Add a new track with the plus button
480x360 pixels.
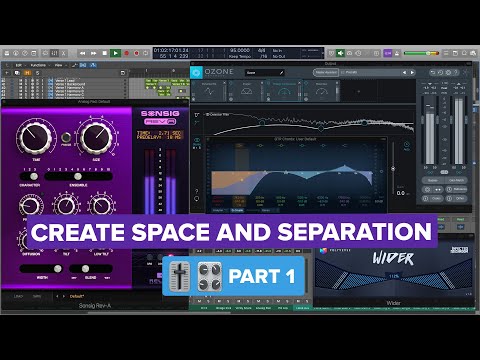point(7,73)
